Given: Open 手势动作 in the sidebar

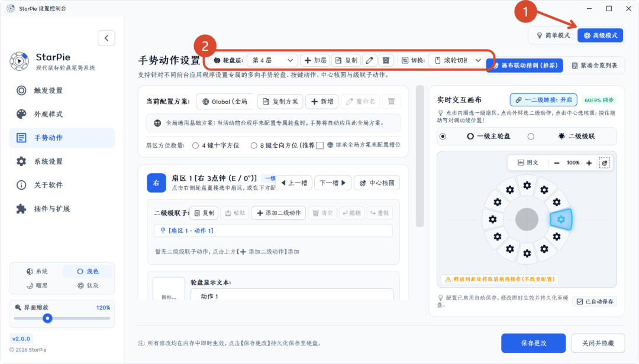Looking at the screenshot, I should click(62, 138).
